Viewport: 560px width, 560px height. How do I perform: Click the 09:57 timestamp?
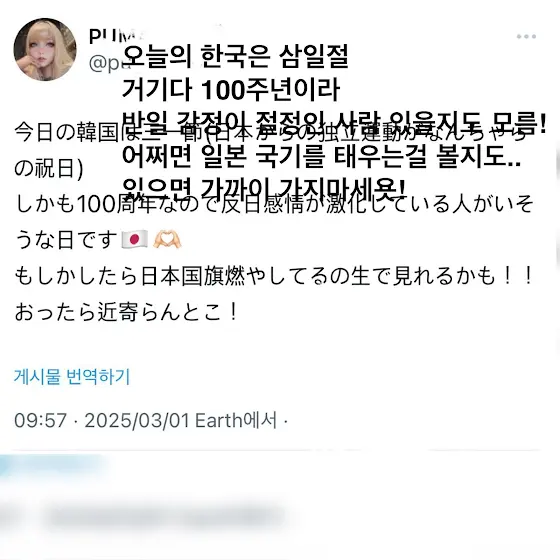coord(41,420)
